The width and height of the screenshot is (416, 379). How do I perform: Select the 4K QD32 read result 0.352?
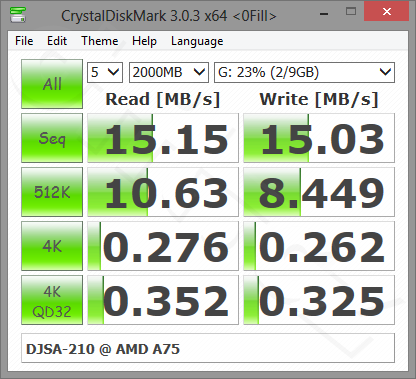[163, 300]
